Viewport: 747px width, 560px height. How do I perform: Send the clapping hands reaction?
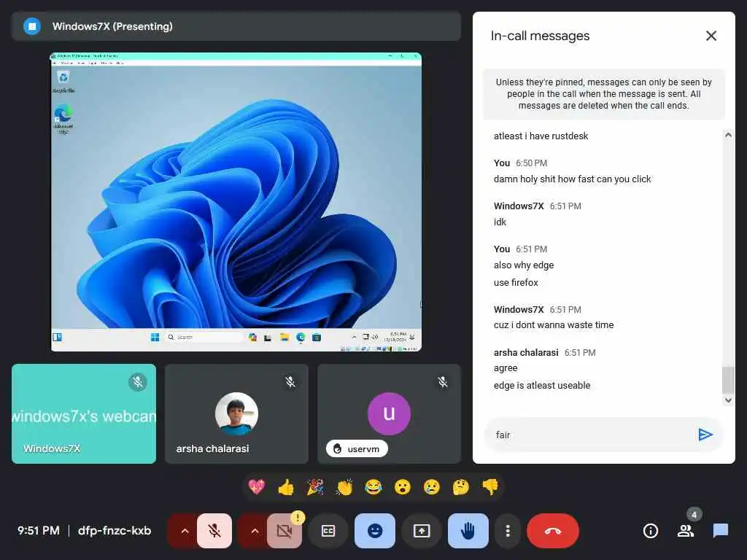coord(344,486)
